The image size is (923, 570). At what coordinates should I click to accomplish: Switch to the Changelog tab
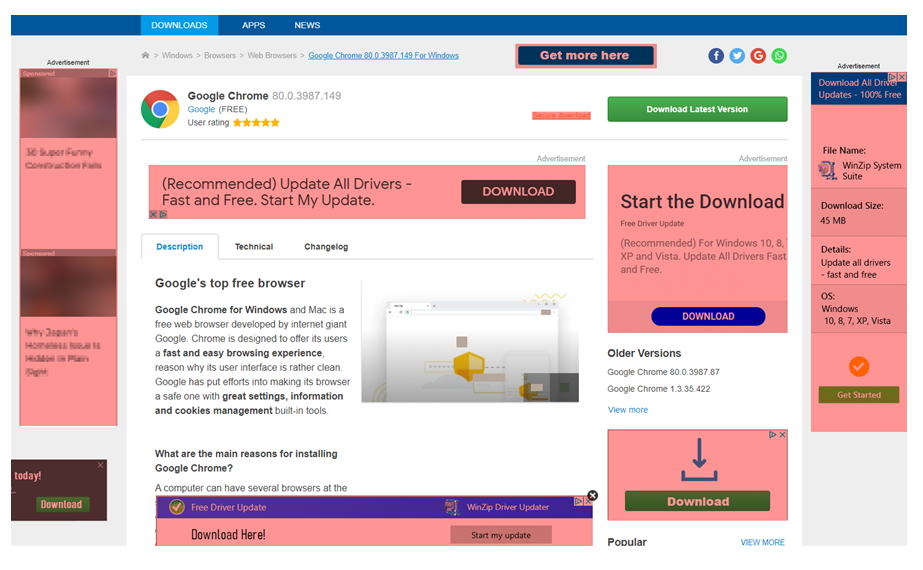[x=326, y=247]
